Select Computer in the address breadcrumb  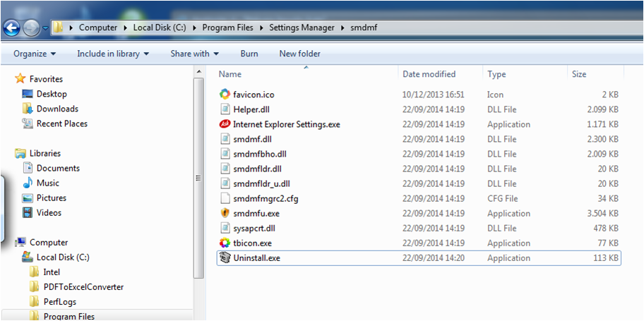coord(98,28)
